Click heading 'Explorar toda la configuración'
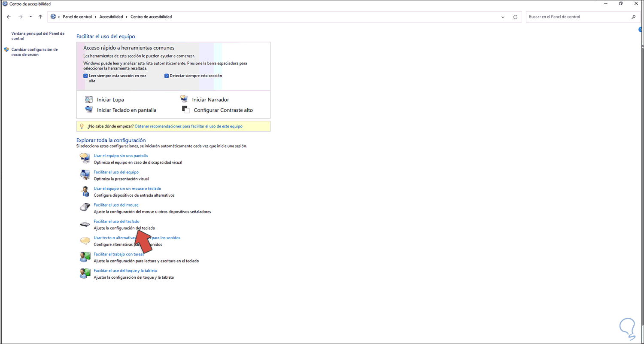This screenshot has width=644, height=344. [111, 140]
